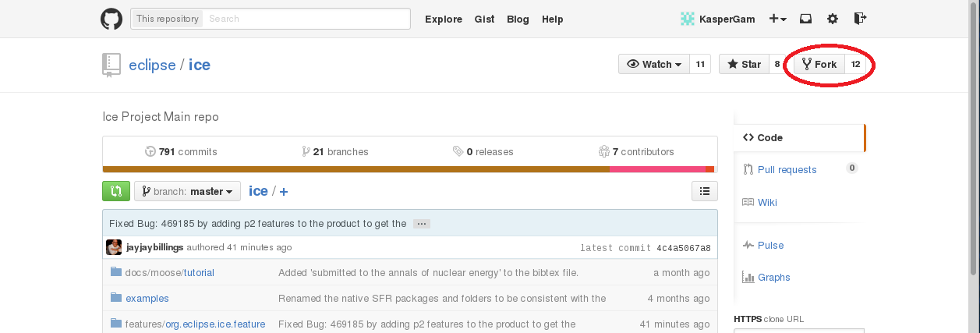Select the Code tab in sidebar

(799, 137)
